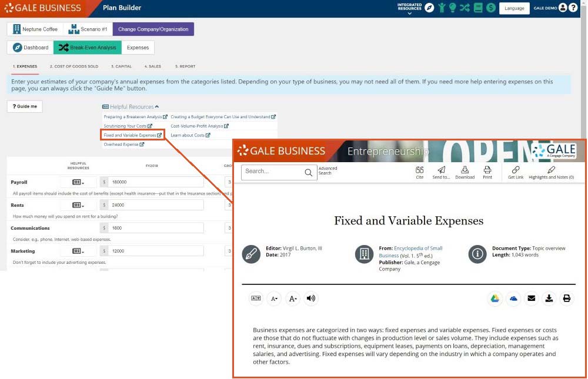Open the green book icon in the header
The height and width of the screenshot is (379, 588).
(478, 8)
